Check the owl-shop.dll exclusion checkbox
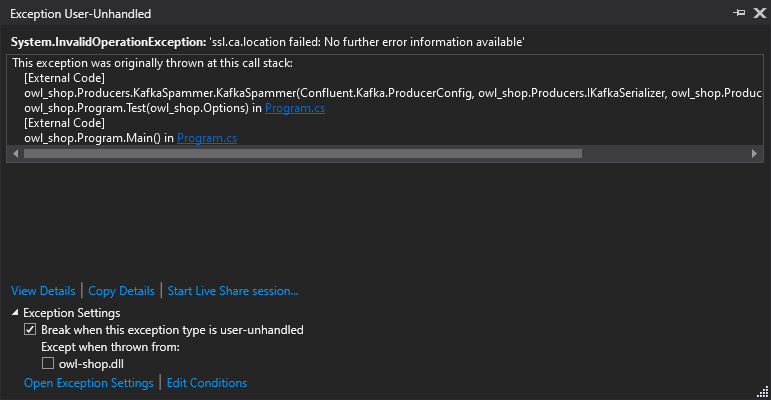The image size is (771, 400). pyautogui.click(x=48, y=364)
